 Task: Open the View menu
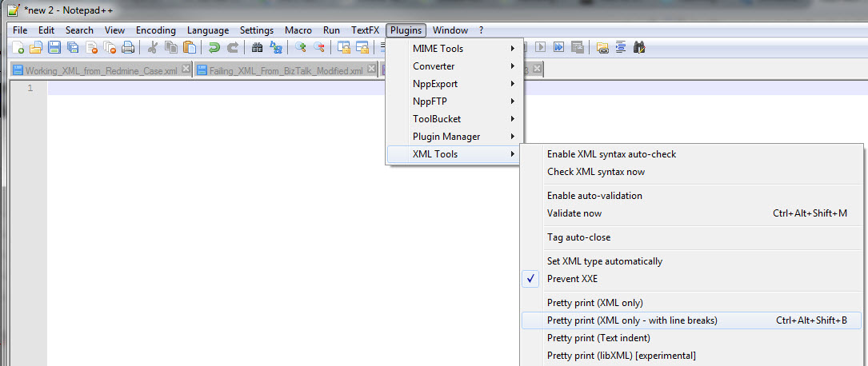[114, 30]
